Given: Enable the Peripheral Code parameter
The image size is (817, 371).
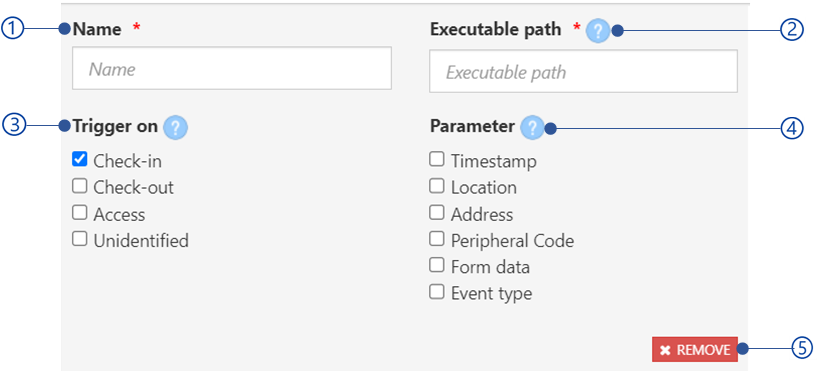Looking at the screenshot, I should pos(437,239).
